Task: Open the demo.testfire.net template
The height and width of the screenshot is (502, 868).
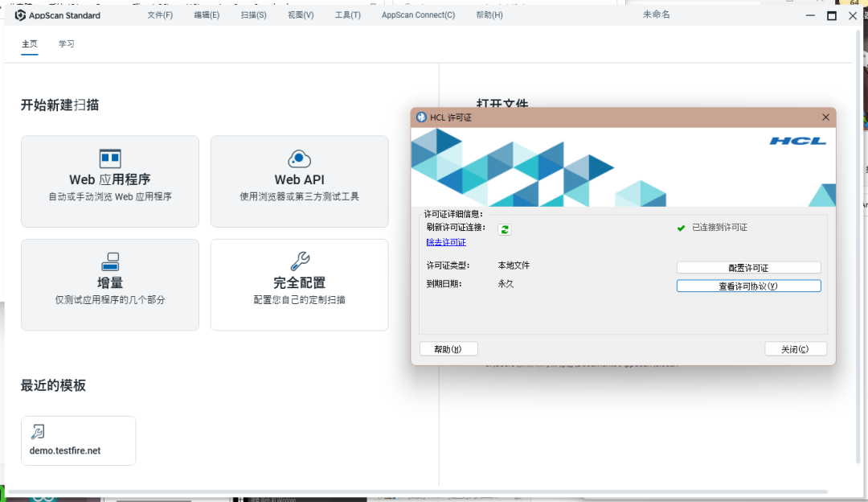Action: click(79, 441)
